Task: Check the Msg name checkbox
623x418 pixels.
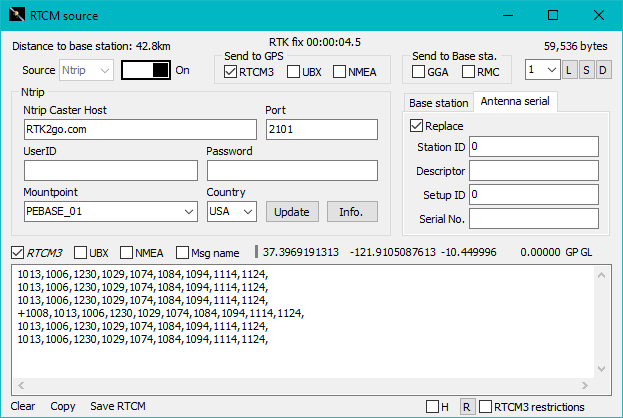Action: click(x=182, y=253)
